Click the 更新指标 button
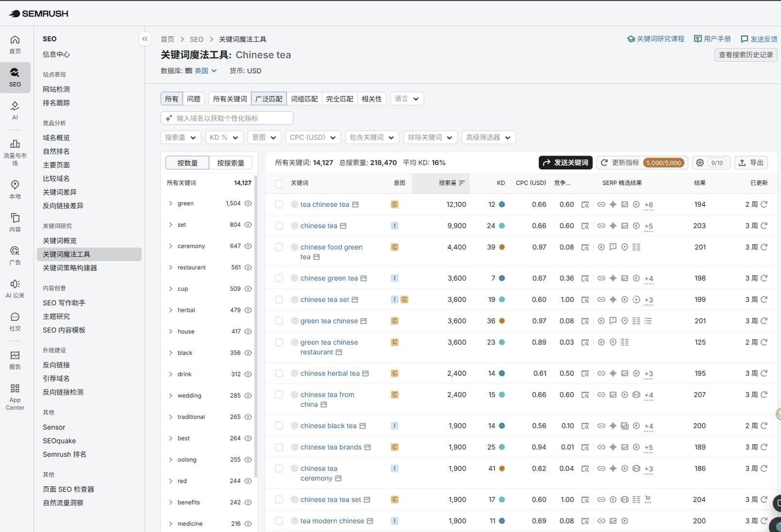 pyautogui.click(x=642, y=163)
